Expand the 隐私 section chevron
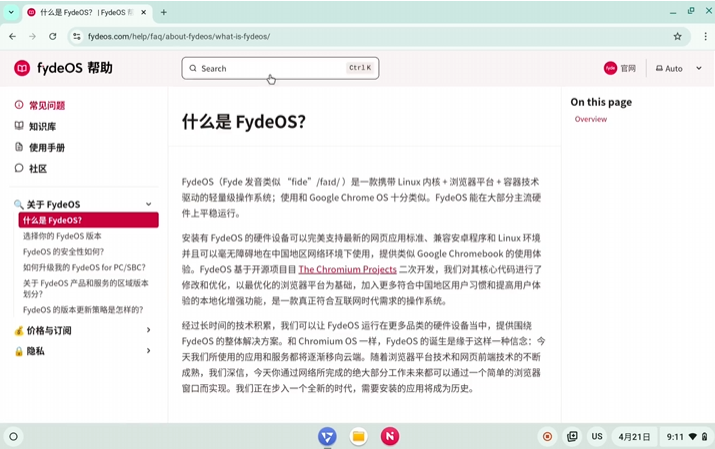This screenshot has width=715, height=449. coord(149,351)
